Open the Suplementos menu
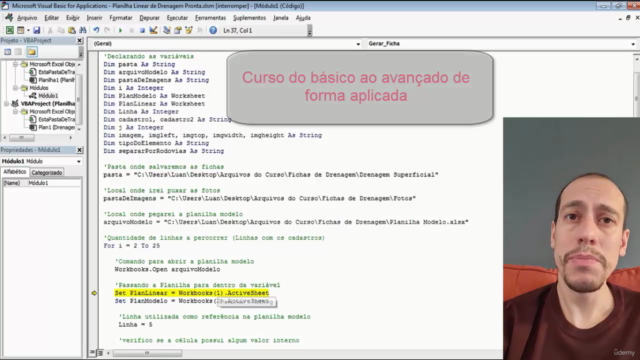 [x=249, y=18]
